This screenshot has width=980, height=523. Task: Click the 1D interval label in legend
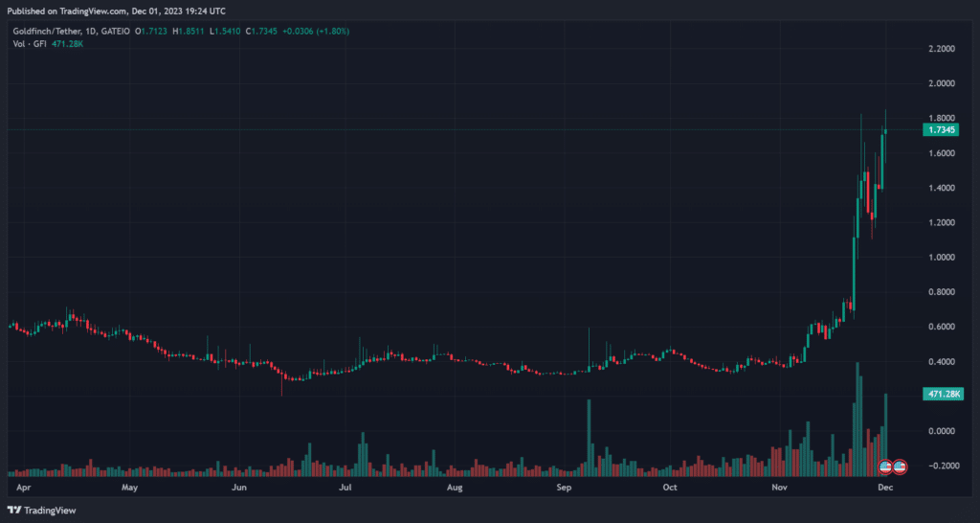[93, 32]
